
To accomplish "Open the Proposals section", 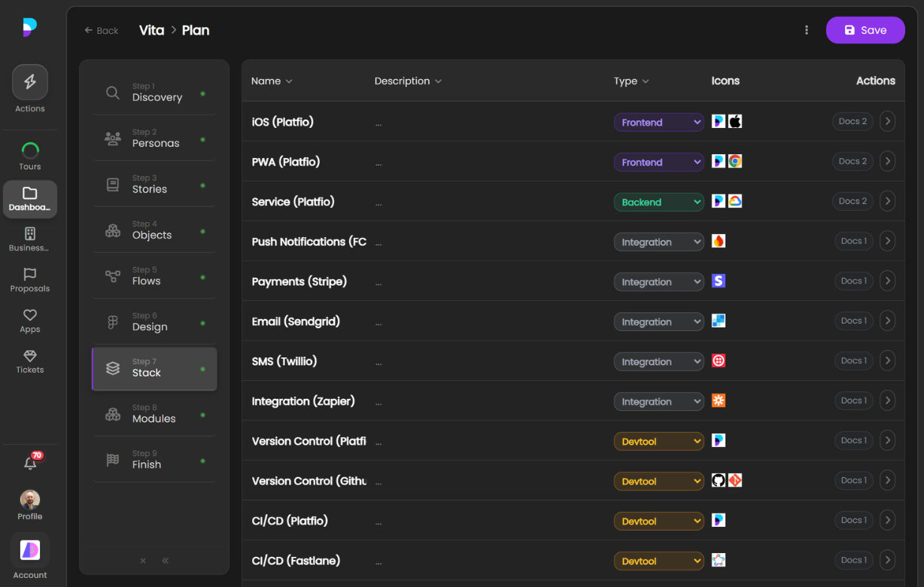I will pyautogui.click(x=30, y=277).
